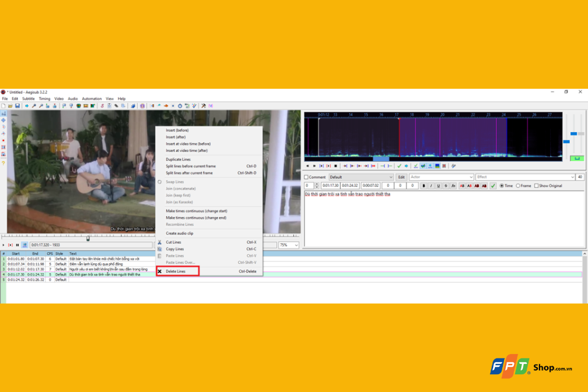
Task: Open the 75% video zoom dropdown
Action: pos(288,245)
